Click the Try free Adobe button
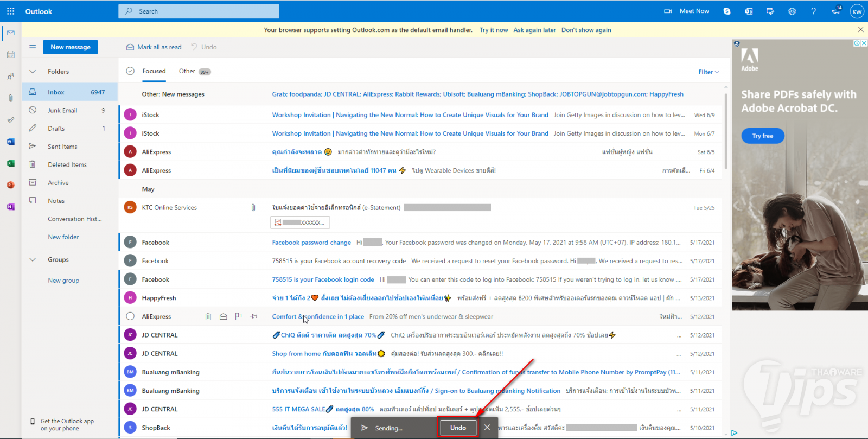This screenshot has width=868, height=439. (763, 136)
